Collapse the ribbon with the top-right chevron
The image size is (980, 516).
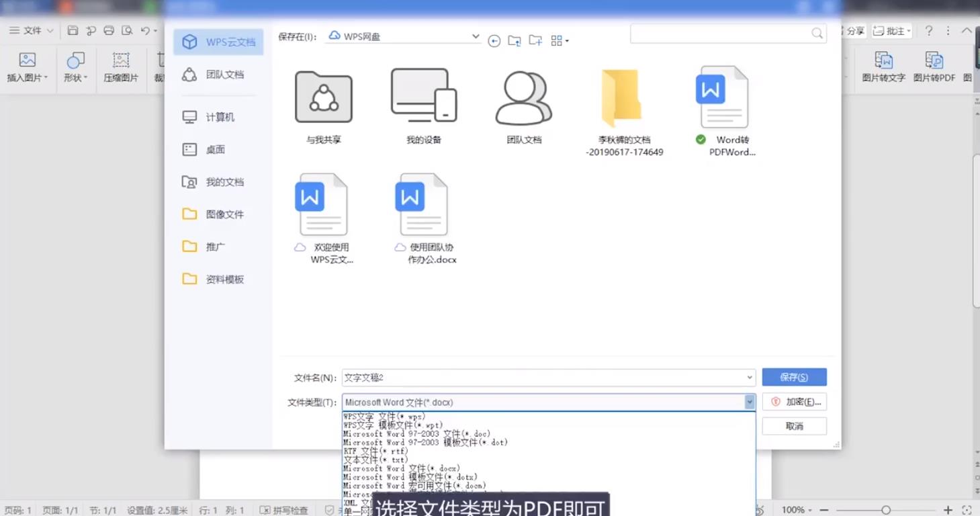tap(966, 31)
